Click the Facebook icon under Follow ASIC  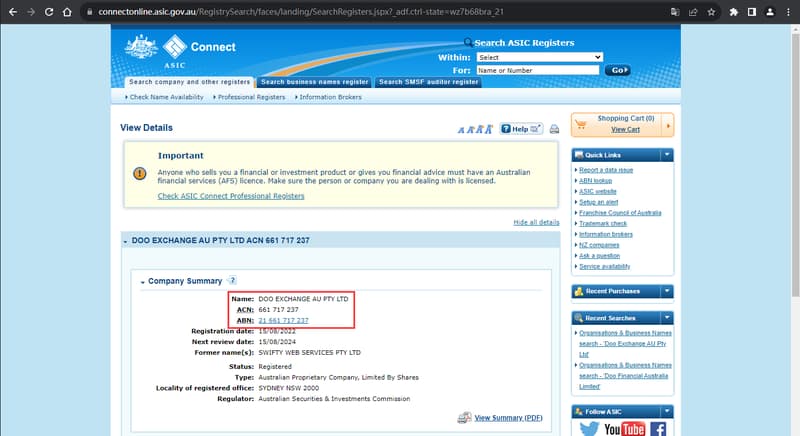(658, 428)
